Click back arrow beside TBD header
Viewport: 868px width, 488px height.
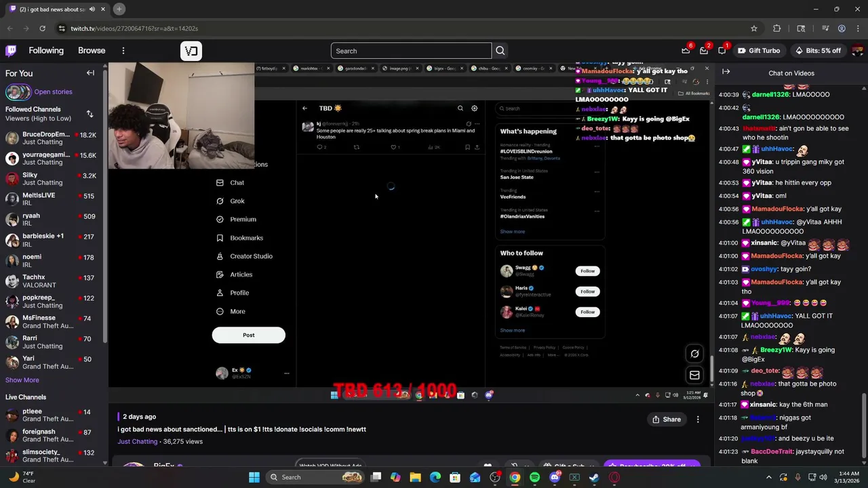click(x=304, y=108)
